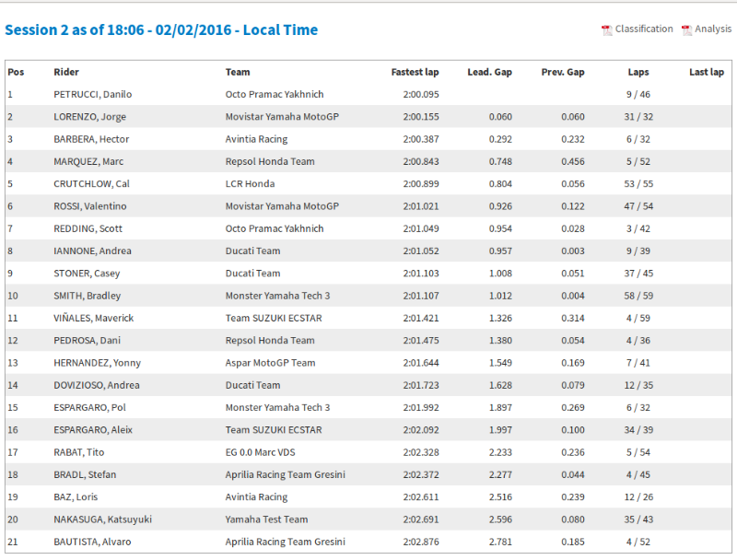Screen dimensions: 737x560
Task: Click the Prev. Gap column header
Action: pyautogui.click(x=563, y=72)
